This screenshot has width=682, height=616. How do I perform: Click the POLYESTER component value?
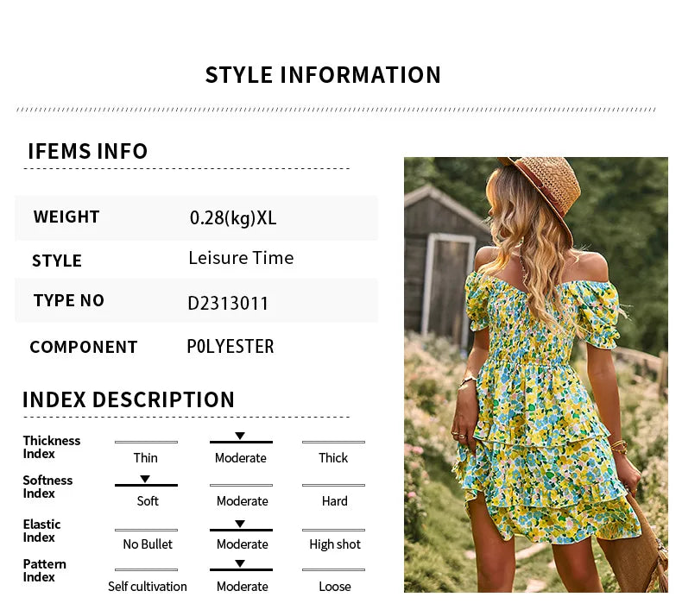coord(230,347)
